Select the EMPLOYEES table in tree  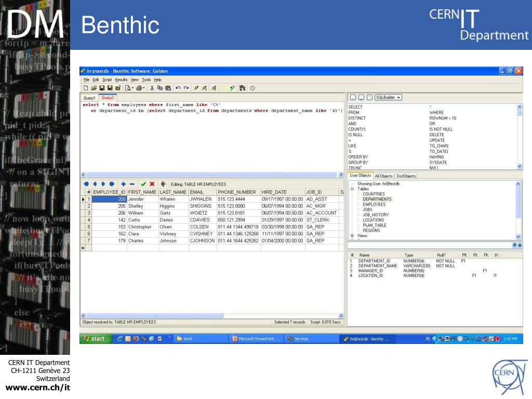(x=374, y=205)
